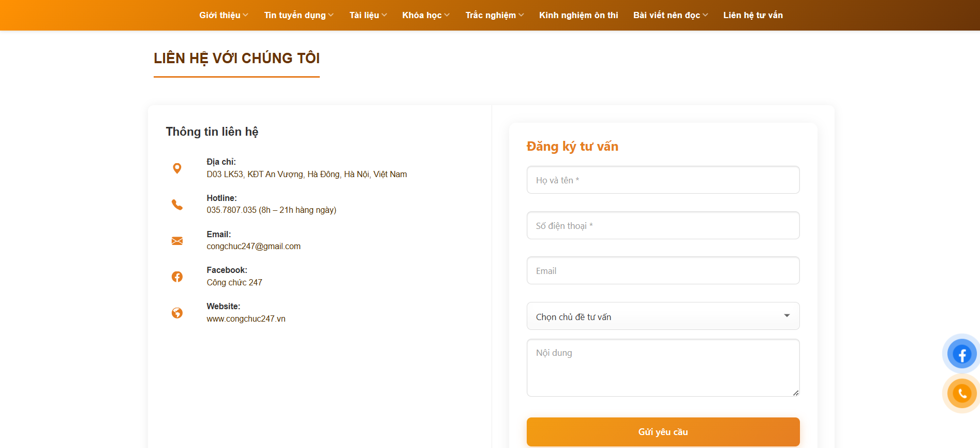
Task: Expand the Tin tuyển dụng menu
Action: point(299,16)
